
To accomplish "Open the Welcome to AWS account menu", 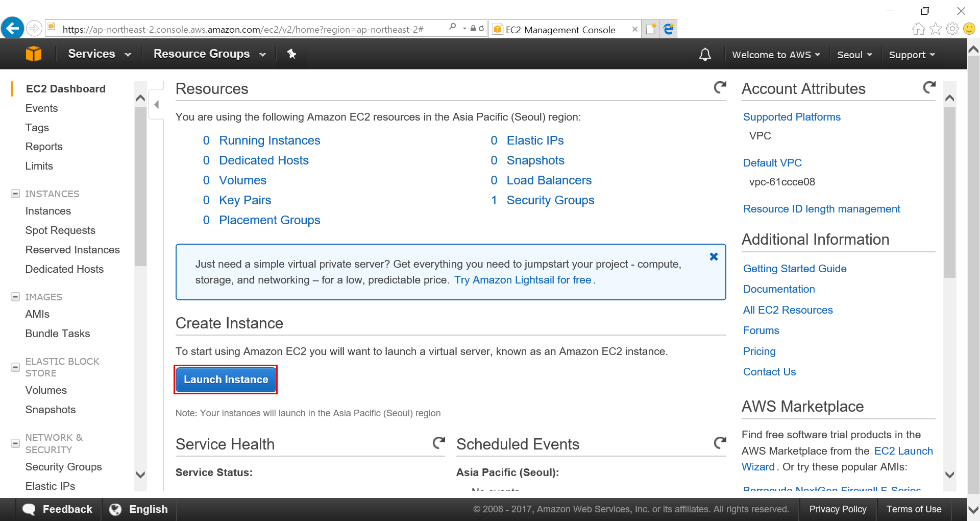I will (776, 55).
